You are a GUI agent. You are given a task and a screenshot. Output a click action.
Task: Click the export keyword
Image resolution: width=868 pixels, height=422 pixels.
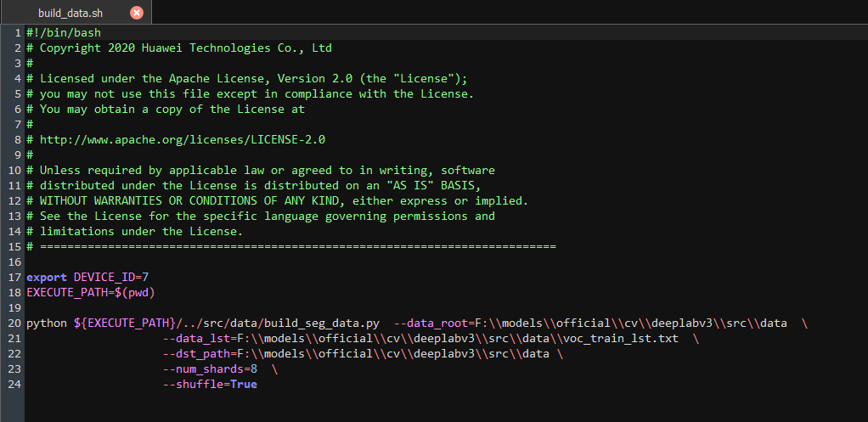click(47, 277)
